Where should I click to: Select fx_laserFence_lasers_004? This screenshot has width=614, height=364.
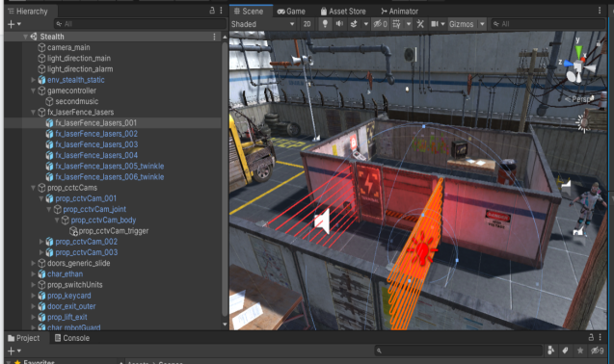tap(96, 155)
